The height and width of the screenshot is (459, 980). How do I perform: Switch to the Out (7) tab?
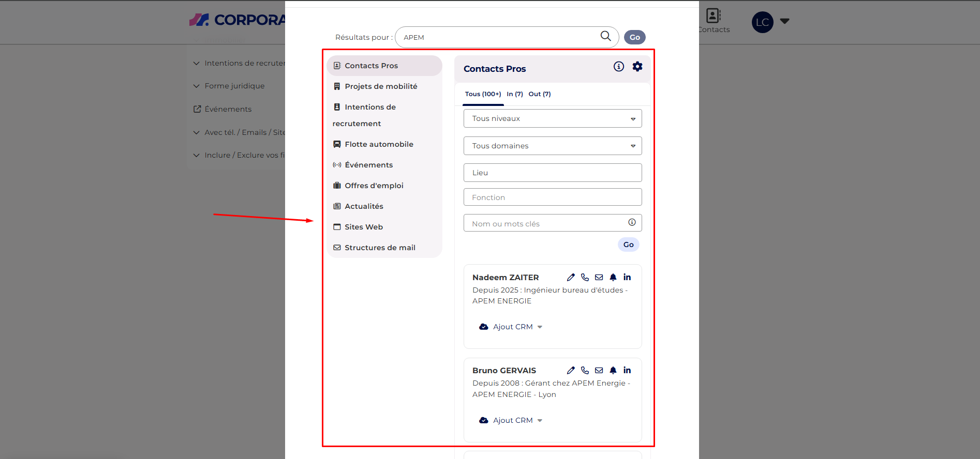pyautogui.click(x=539, y=94)
